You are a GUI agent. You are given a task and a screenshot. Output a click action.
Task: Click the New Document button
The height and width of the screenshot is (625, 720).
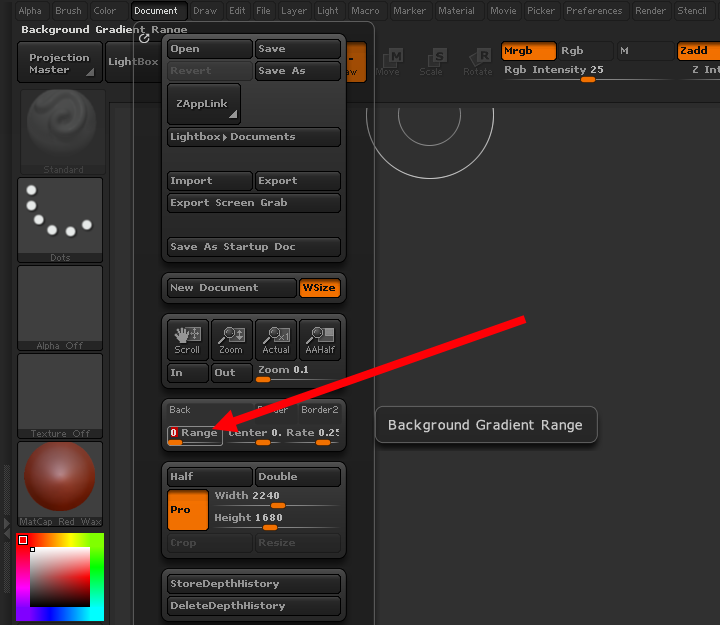[x=232, y=288]
